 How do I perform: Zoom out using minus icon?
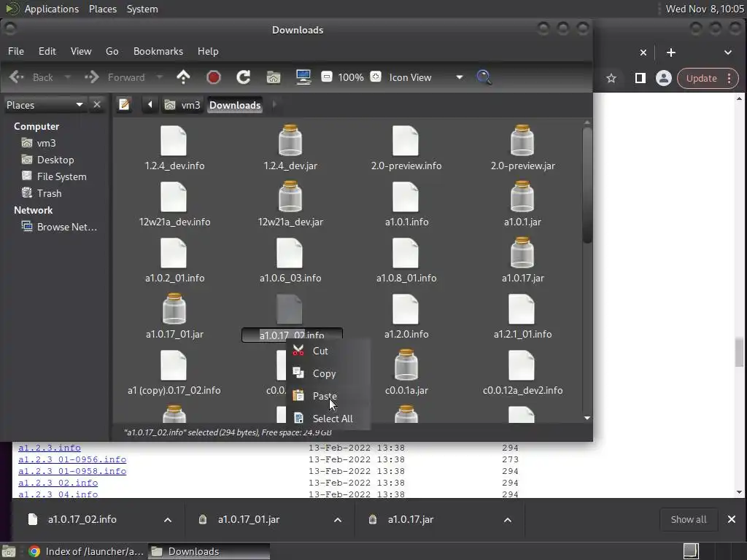(x=327, y=77)
